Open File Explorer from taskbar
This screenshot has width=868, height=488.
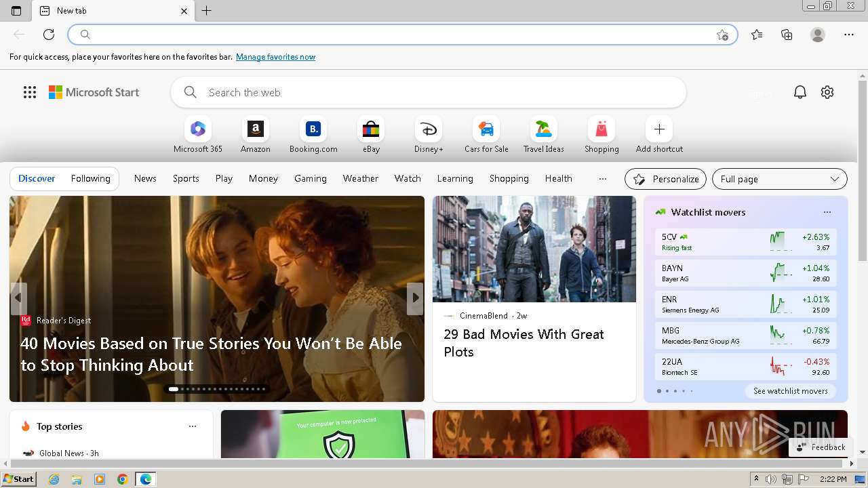[77, 479]
